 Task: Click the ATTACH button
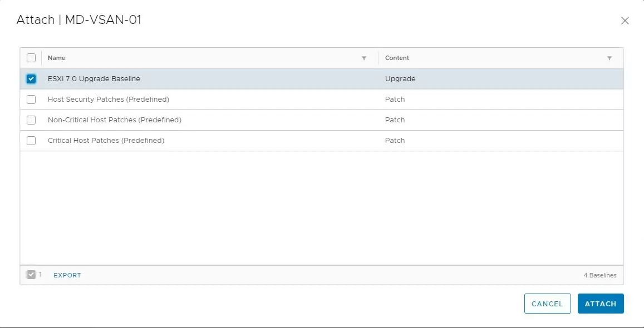point(601,304)
